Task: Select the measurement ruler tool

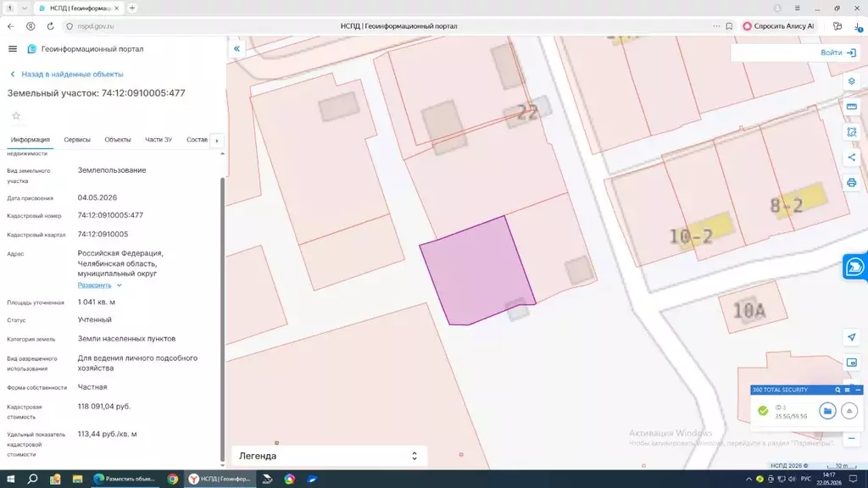Action: pyautogui.click(x=851, y=107)
